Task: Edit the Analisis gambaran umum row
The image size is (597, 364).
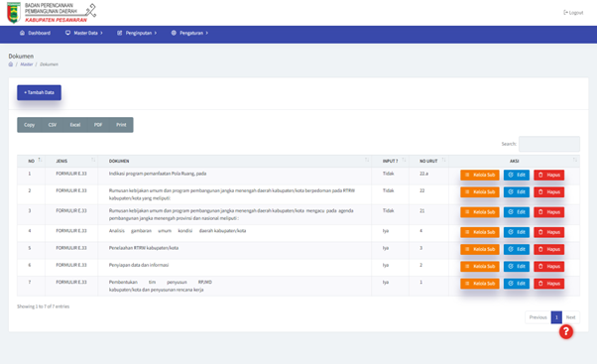Action: tap(517, 232)
